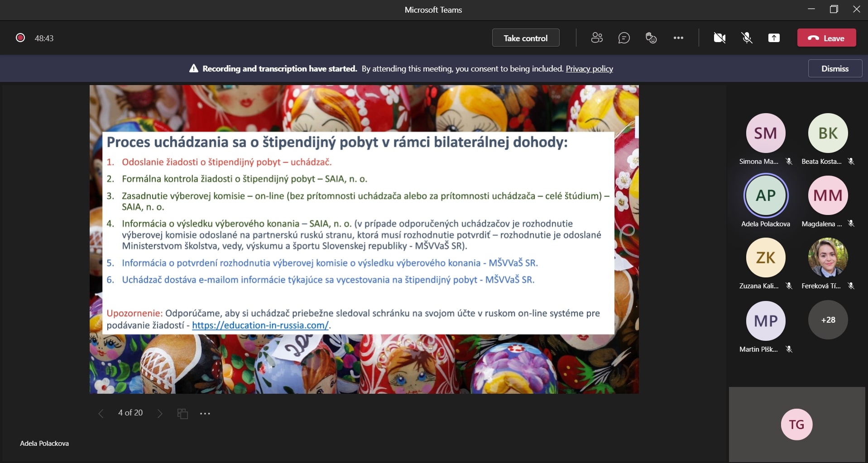Select Adela Polackova avatar AP
868x463 pixels.
766,196
